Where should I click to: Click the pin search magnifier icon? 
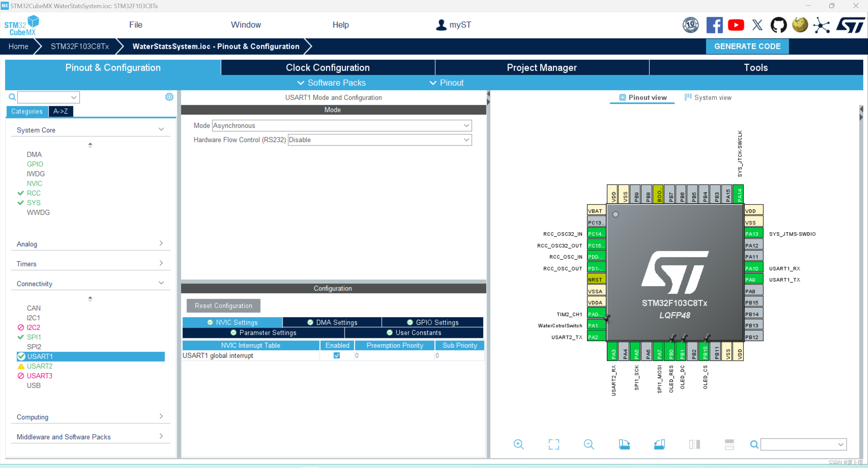pos(754,444)
